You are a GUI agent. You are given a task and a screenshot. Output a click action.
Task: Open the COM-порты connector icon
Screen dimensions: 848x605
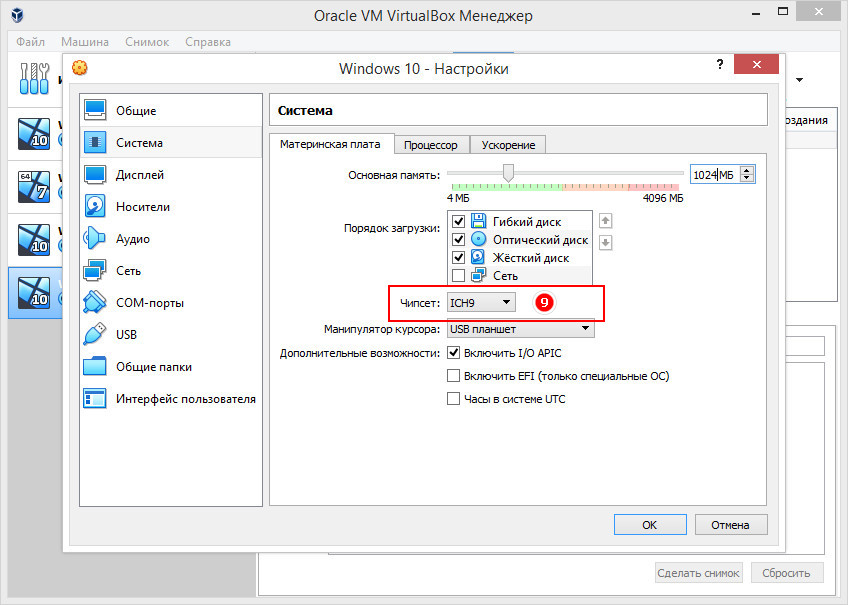click(95, 302)
